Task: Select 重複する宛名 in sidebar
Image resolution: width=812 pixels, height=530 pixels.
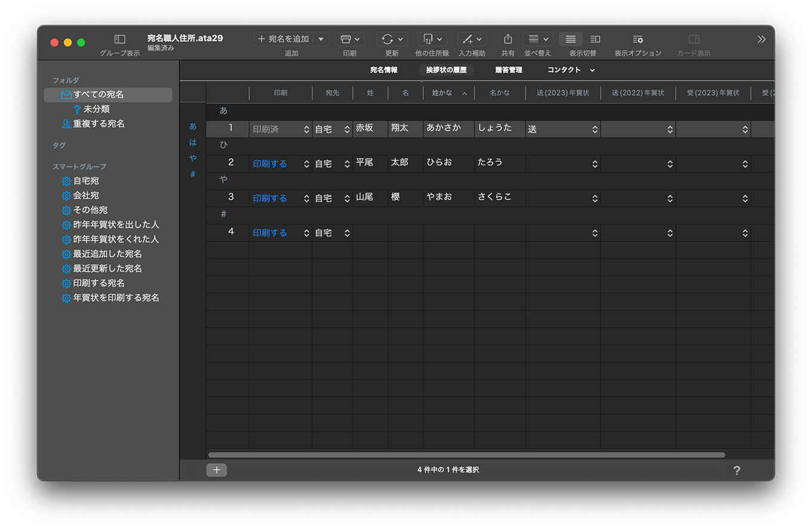Action: click(93, 124)
